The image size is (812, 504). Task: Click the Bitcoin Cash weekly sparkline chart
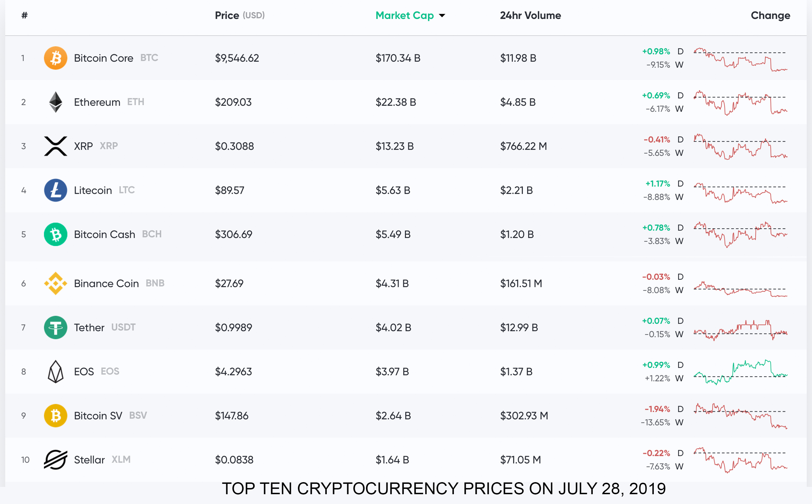[x=740, y=234]
